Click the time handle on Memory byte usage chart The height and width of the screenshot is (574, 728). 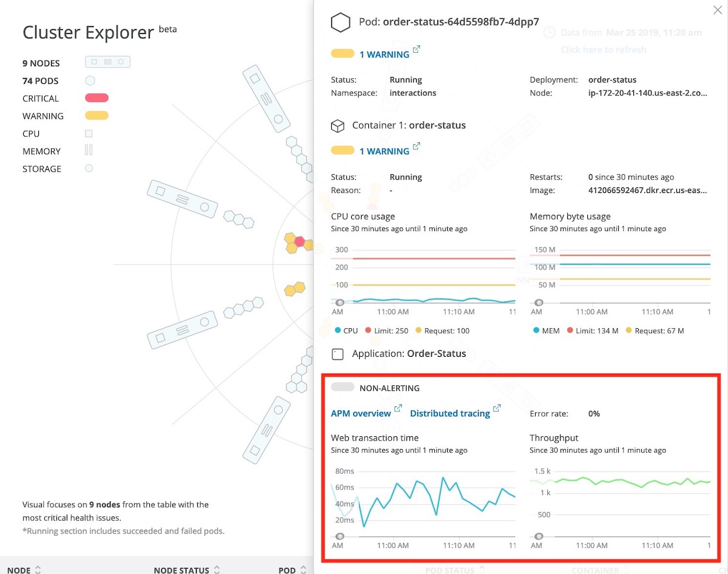(x=539, y=302)
